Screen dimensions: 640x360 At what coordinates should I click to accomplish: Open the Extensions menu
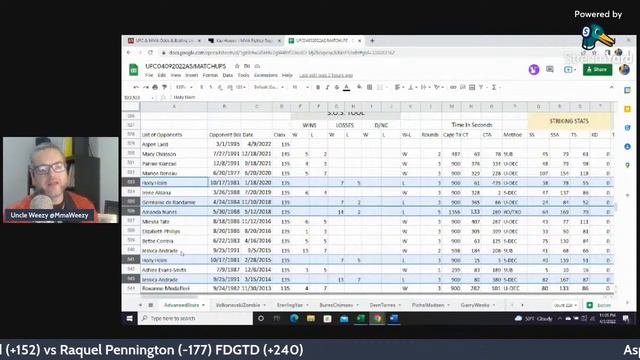(266, 76)
